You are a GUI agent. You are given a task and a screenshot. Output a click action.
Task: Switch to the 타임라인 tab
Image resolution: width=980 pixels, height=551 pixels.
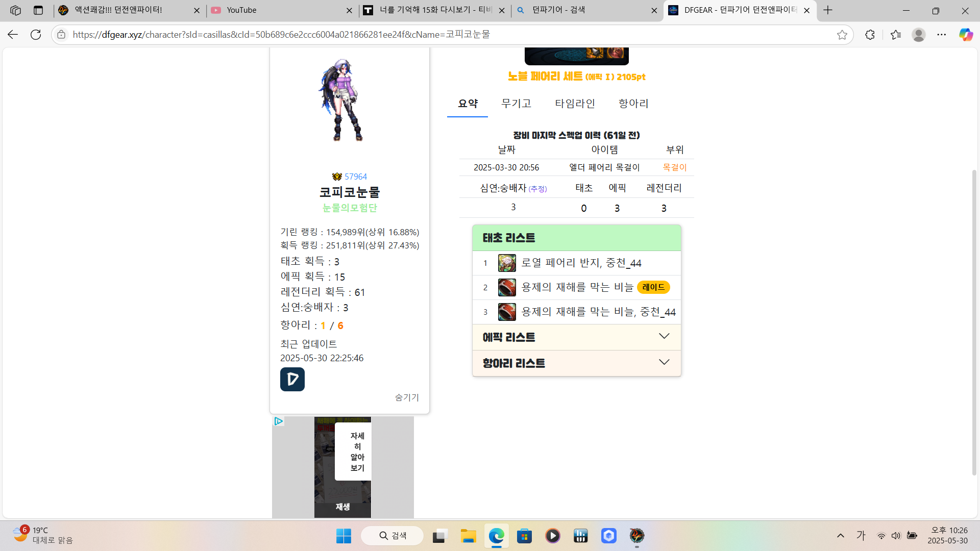(x=575, y=104)
